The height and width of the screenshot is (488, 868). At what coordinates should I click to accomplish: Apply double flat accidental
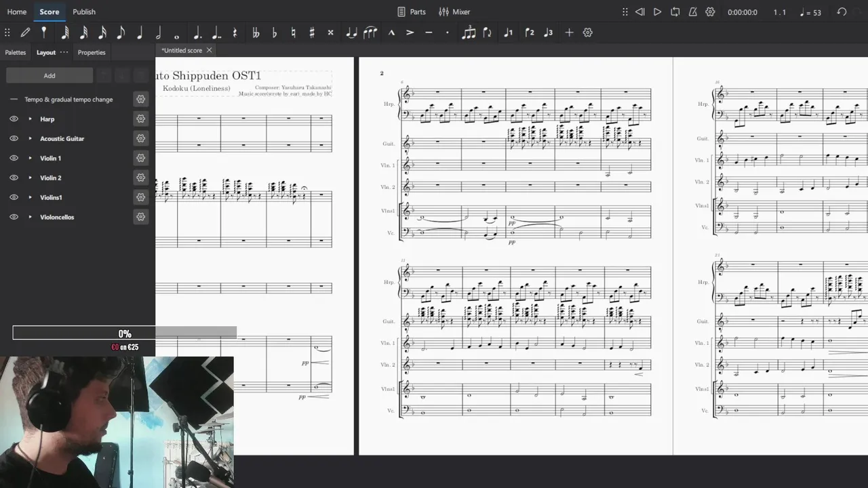point(256,33)
